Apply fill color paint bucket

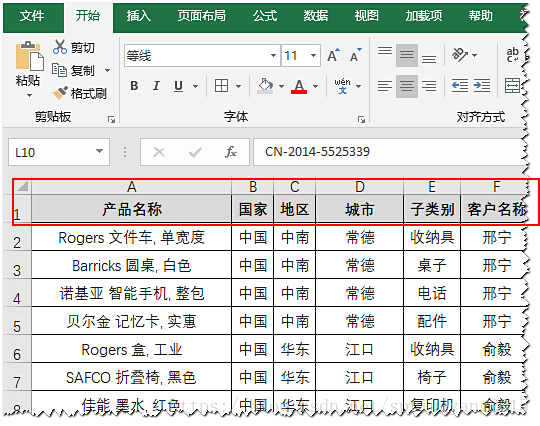tap(265, 85)
